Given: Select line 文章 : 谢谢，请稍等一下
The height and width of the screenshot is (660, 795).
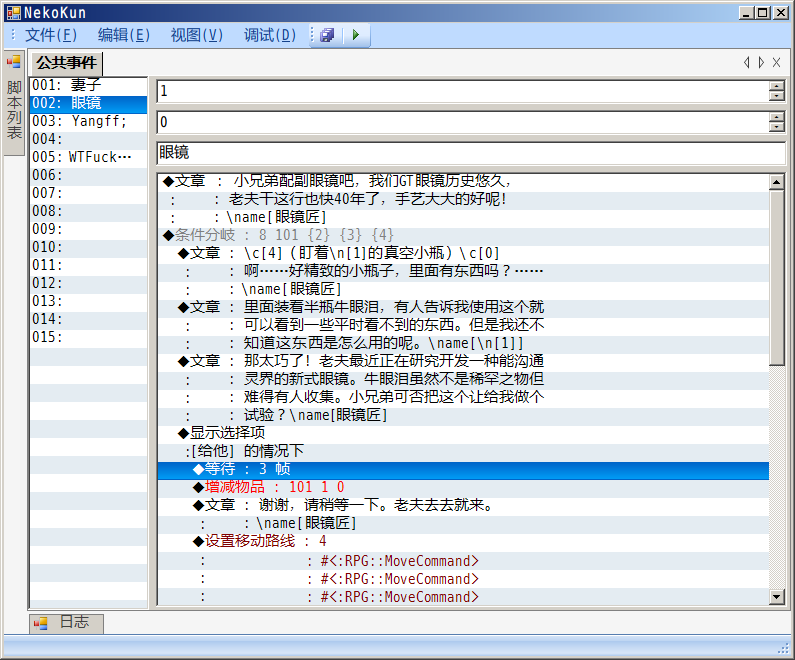Looking at the screenshot, I should [x=463, y=505].
